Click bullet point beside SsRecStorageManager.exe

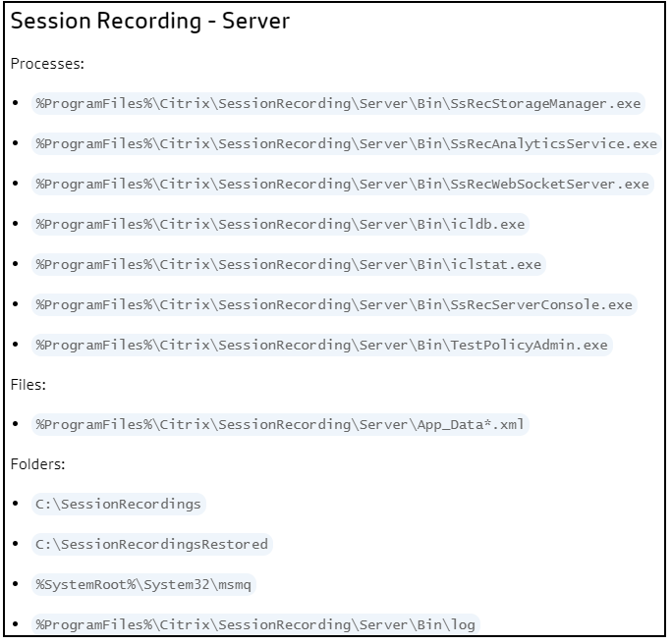click(x=16, y=103)
